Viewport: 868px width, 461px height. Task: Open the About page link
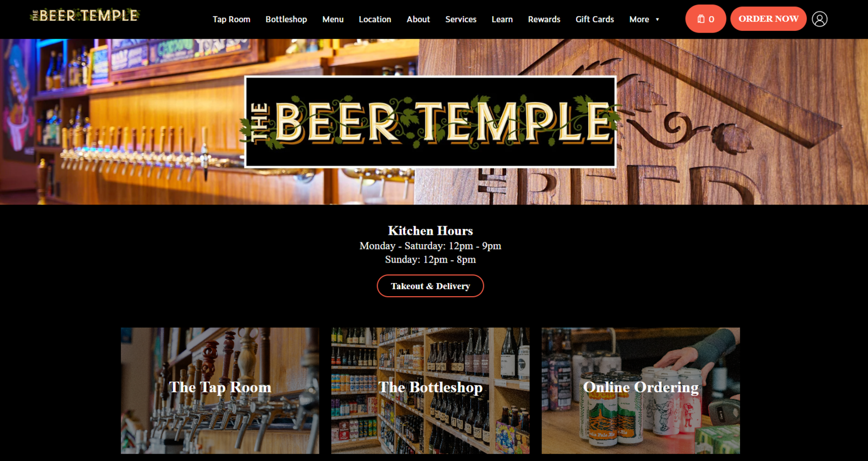tap(418, 20)
